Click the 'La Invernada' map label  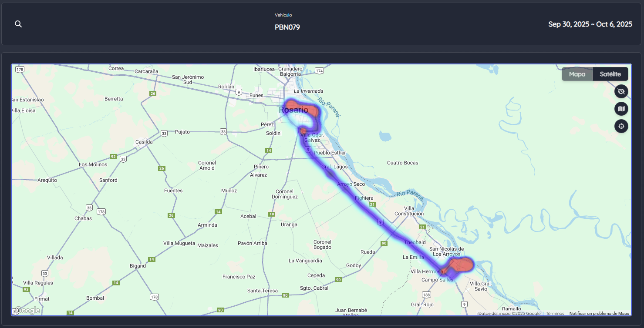pyautogui.click(x=309, y=91)
